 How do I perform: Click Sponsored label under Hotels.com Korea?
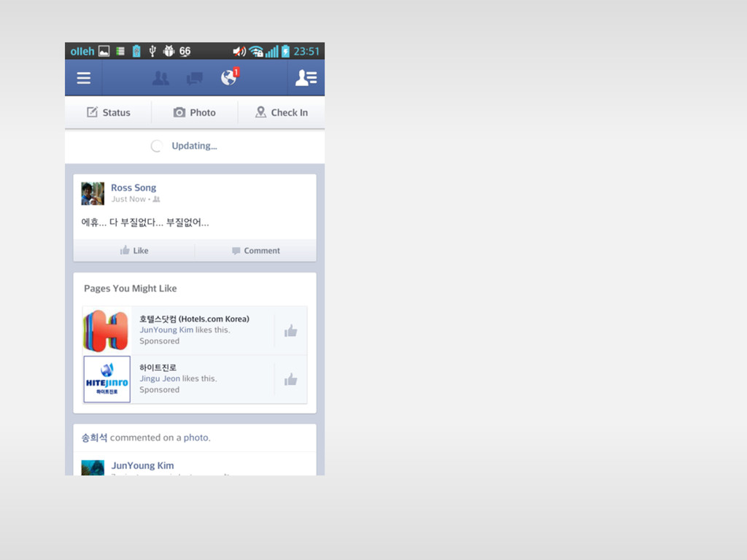(160, 341)
